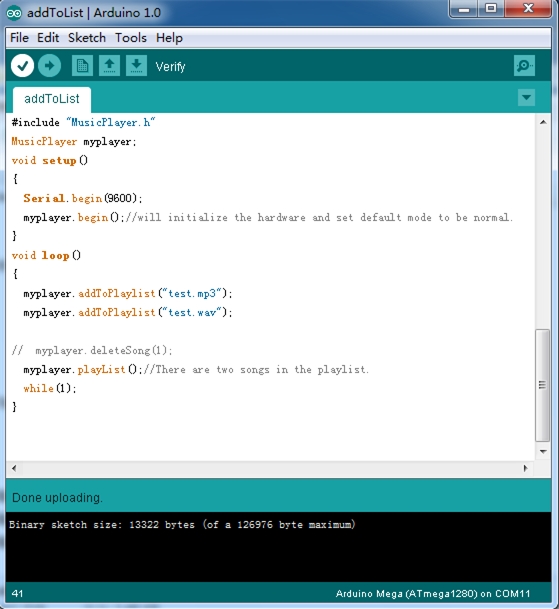
Task: Click the addToPlaylist("test.wav") line
Action: (x=127, y=313)
